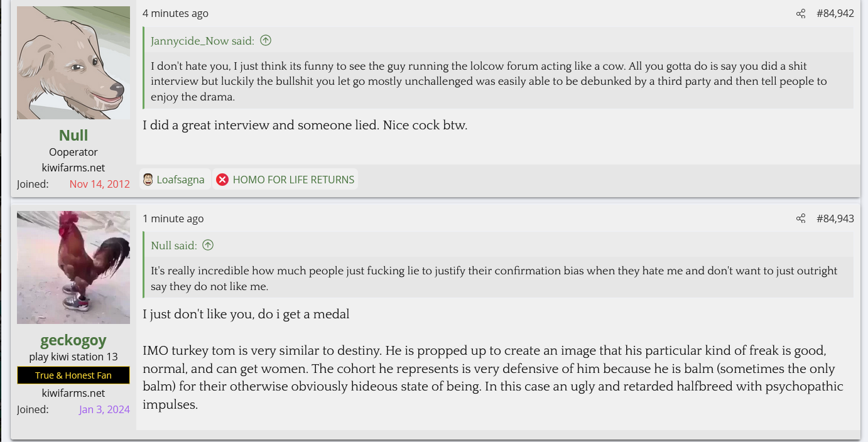Click share icon on post #84,943
This screenshot has height=442, width=868.
click(x=801, y=218)
